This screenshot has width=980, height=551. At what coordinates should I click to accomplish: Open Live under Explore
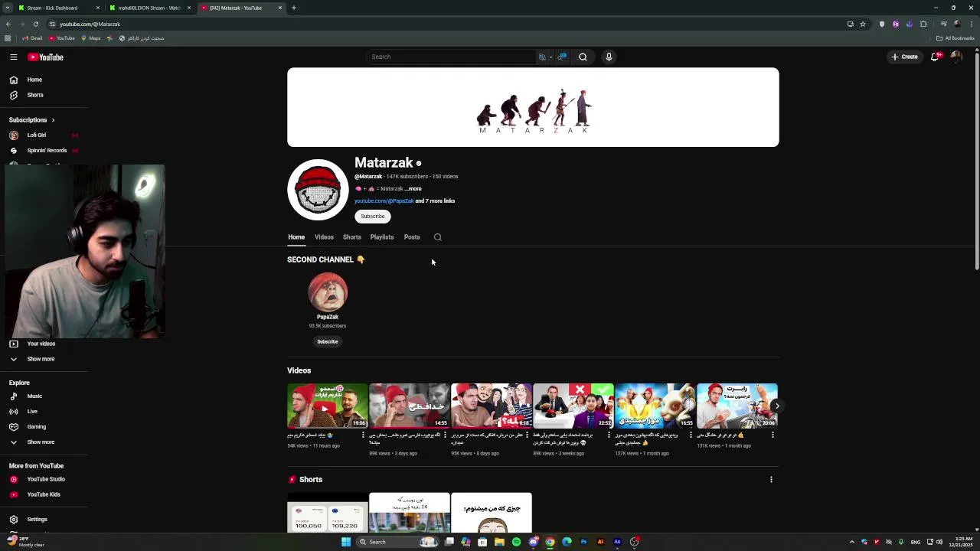[32, 412]
